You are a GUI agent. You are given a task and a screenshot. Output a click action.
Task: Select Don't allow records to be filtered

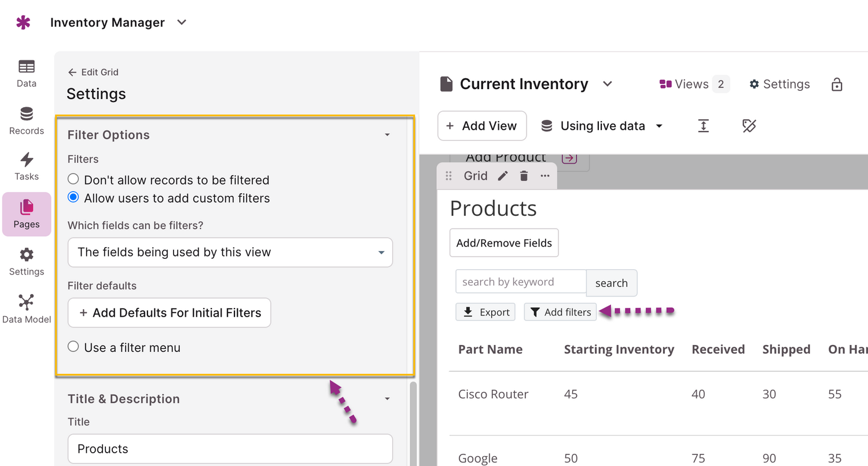73,180
